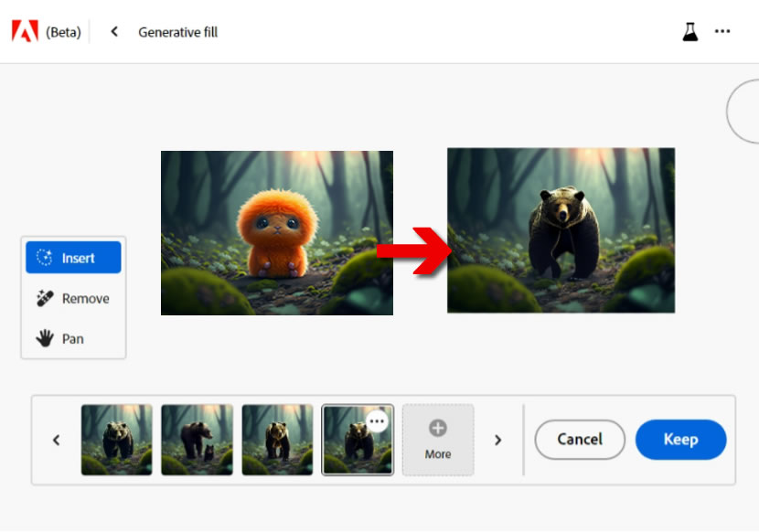Pick the second variation with bear and cat
Image resolution: width=759 pixels, height=532 pixels.
(x=197, y=440)
